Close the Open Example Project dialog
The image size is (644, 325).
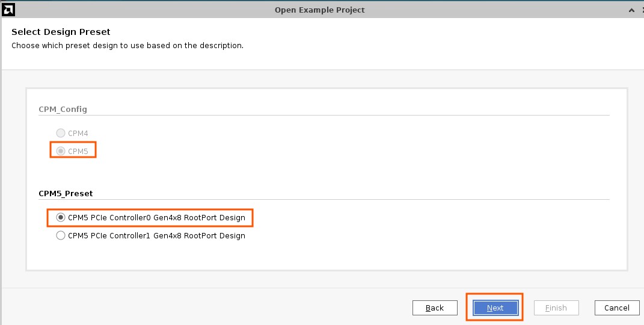coord(641,10)
